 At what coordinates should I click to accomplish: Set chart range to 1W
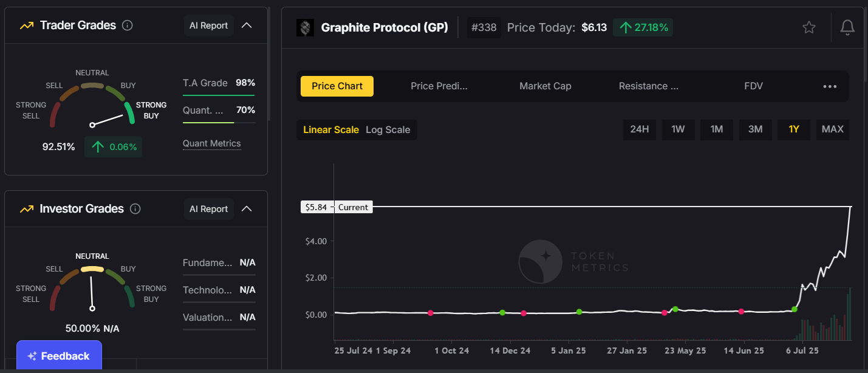(x=678, y=129)
